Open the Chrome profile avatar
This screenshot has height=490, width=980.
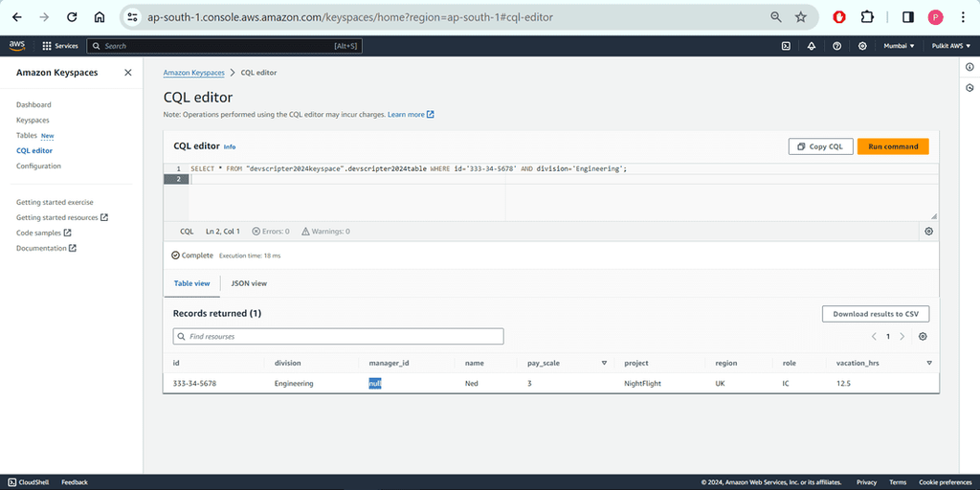tap(936, 17)
